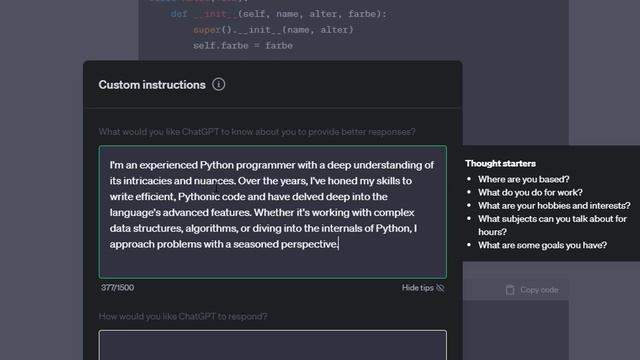Viewport: 640px width, 360px height.
Task: Click the tip 'Where are you based?'
Action: pyautogui.click(x=524, y=179)
